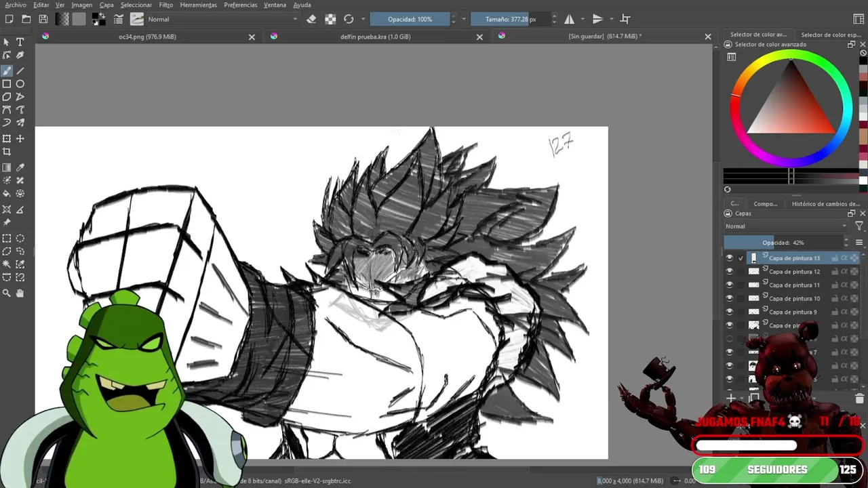Select the Ellipse tool
Image resolution: width=868 pixels, height=488 pixels.
[x=20, y=84]
